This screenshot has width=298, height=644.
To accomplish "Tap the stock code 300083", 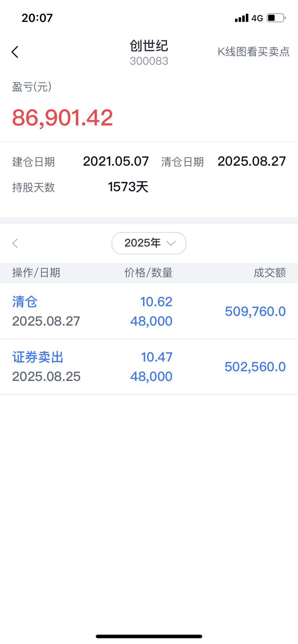I will coord(149,61).
